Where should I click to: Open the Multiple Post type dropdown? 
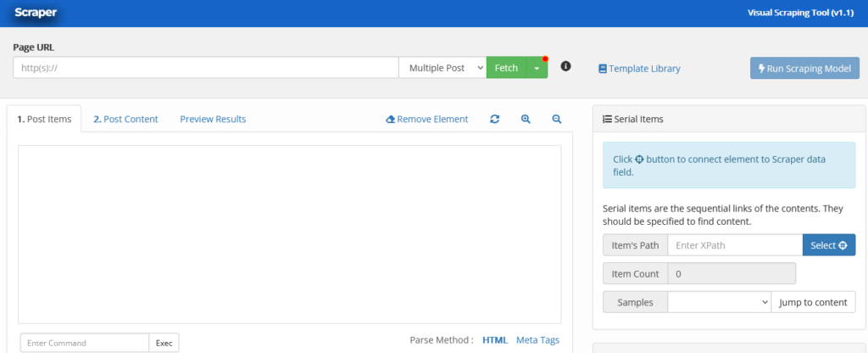point(442,68)
